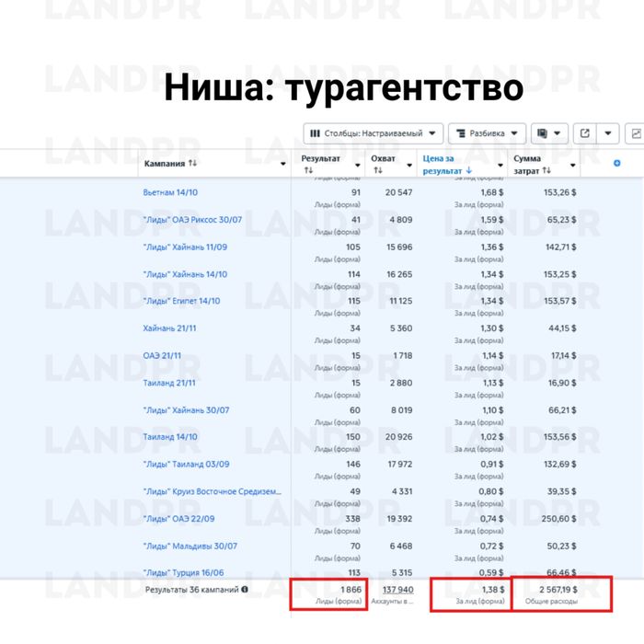Select spend value 39,35 $
Viewport: 644px width, 644px height.
click(x=562, y=491)
